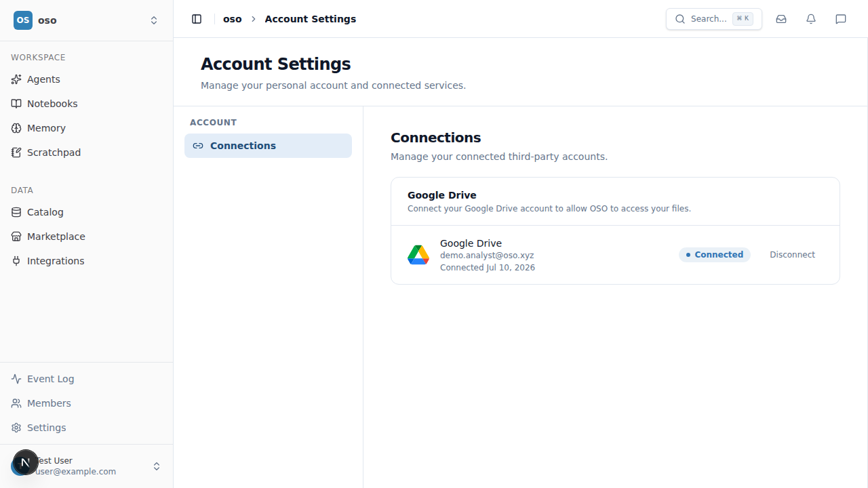Click the 'Manage your connected third-party accounts' text
This screenshot has width=868, height=488.
[499, 157]
